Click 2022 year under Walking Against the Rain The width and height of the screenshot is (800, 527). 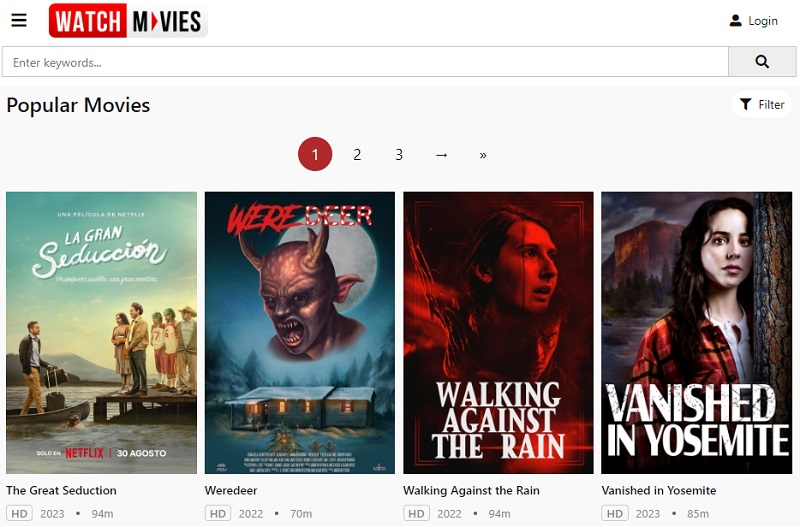point(449,514)
